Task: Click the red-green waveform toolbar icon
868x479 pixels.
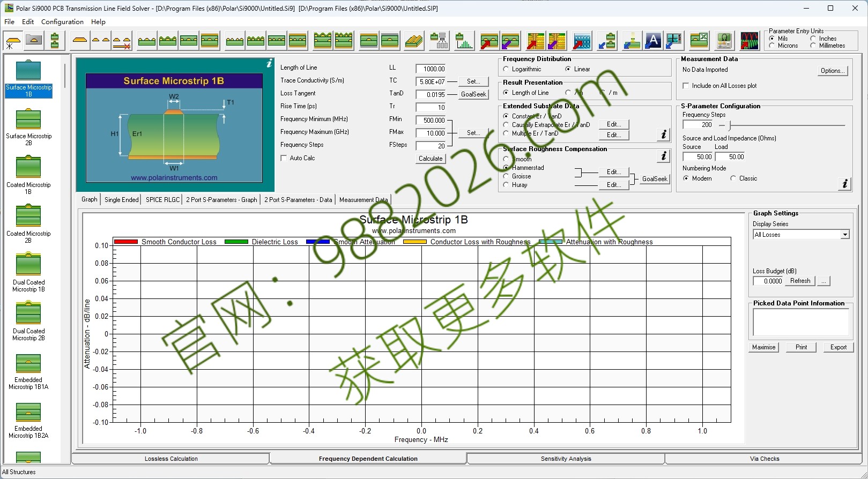Action: (x=750, y=41)
